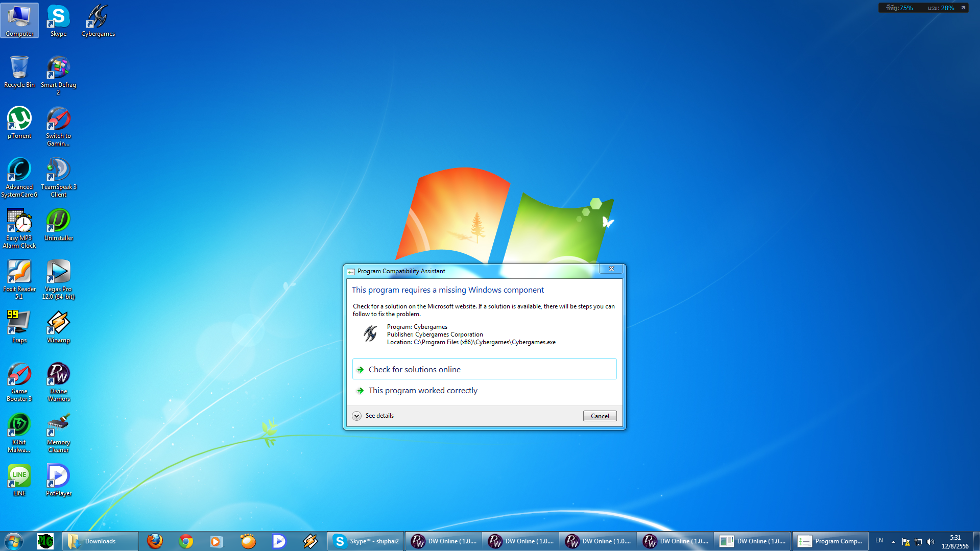Viewport: 980px width, 551px height.
Task: Open the volume speaker tray icon
Action: (x=930, y=541)
